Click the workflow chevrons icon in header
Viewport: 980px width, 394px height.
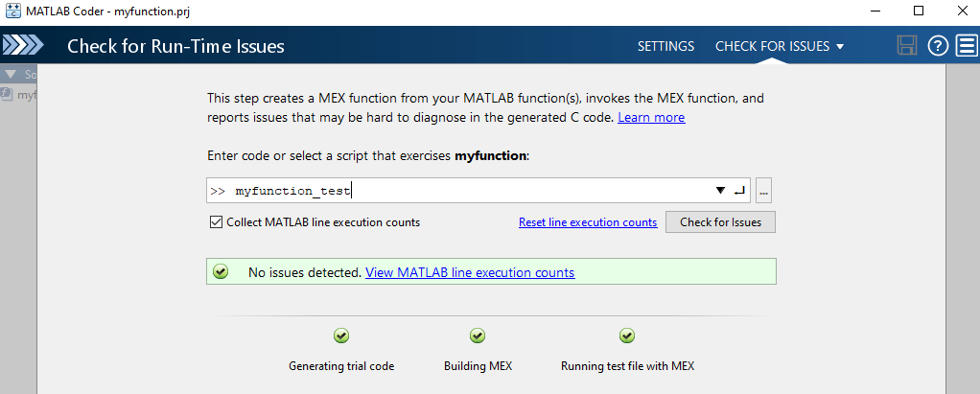(x=22, y=46)
